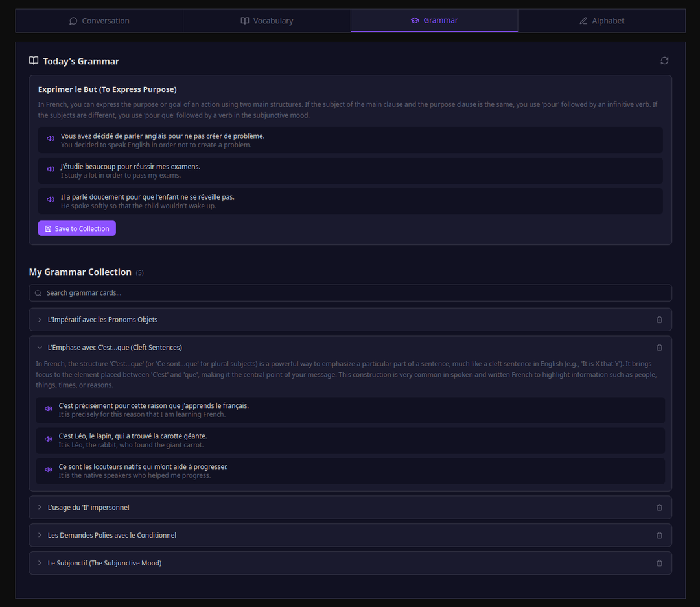Delete the 'Le Subjonctif' grammar card
700x607 pixels.
(x=659, y=563)
